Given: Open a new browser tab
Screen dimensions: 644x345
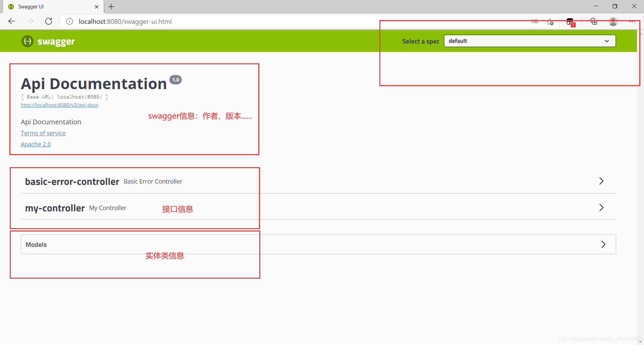Looking at the screenshot, I should 111,7.
